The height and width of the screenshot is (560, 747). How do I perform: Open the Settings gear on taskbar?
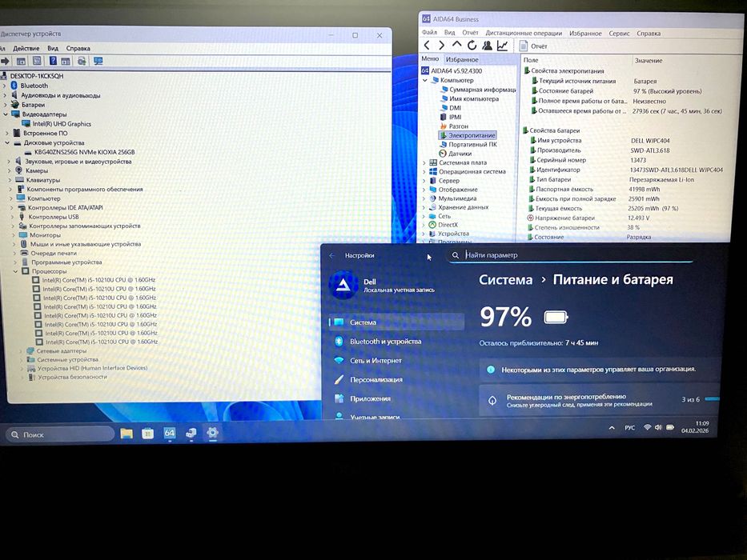pos(212,432)
